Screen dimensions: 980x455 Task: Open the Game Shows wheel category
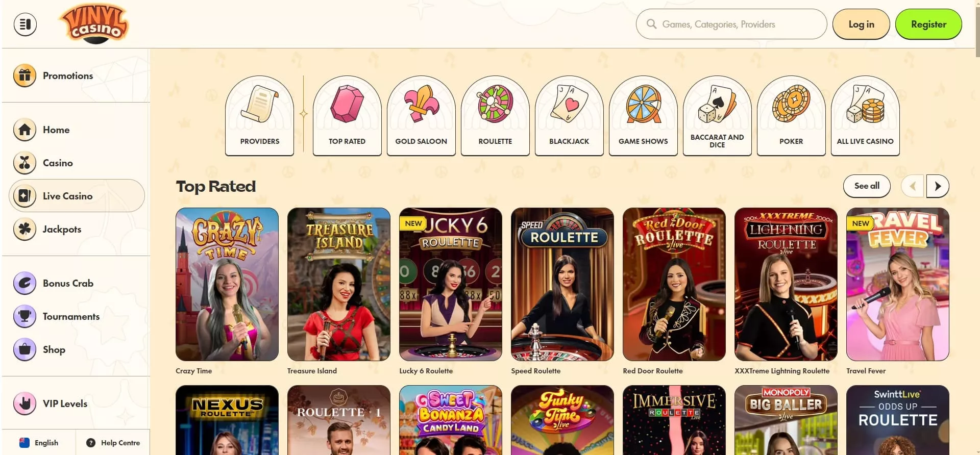pos(643,116)
